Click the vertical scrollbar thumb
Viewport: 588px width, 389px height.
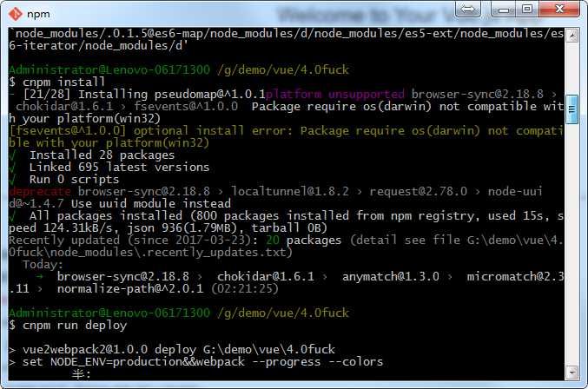[x=571, y=109]
